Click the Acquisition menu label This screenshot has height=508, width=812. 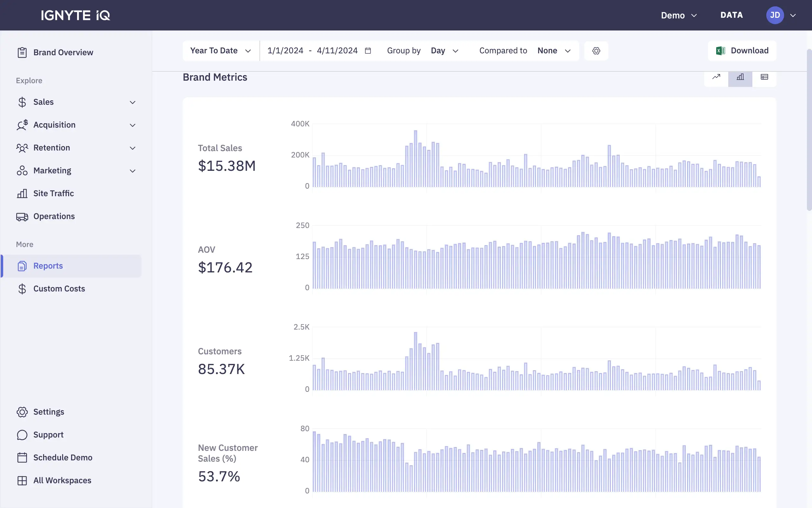coord(54,125)
